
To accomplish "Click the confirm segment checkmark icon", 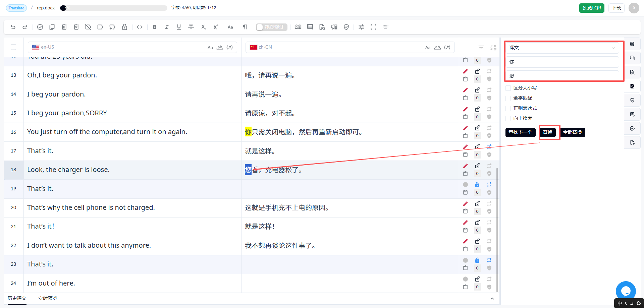I will 40,27.
